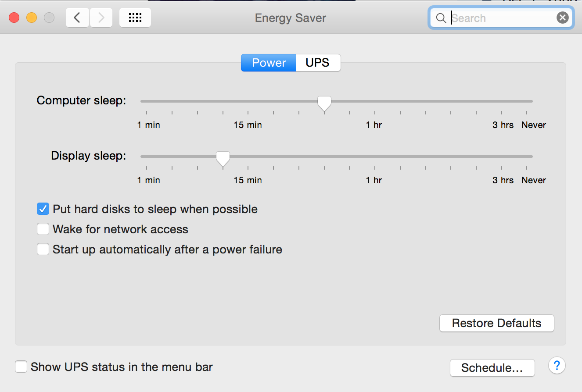582x392 pixels.
Task: Enable Wake for network access
Action: pyautogui.click(x=43, y=229)
